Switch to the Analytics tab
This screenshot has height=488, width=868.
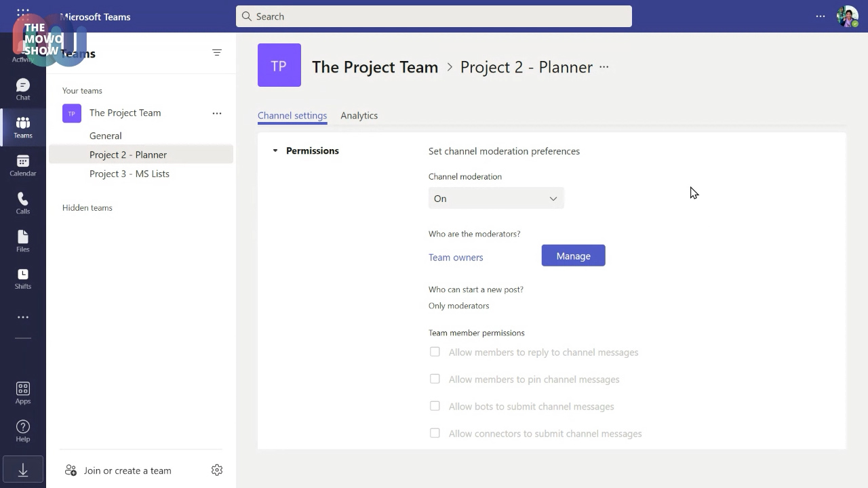pyautogui.click(x=359, y=115)
